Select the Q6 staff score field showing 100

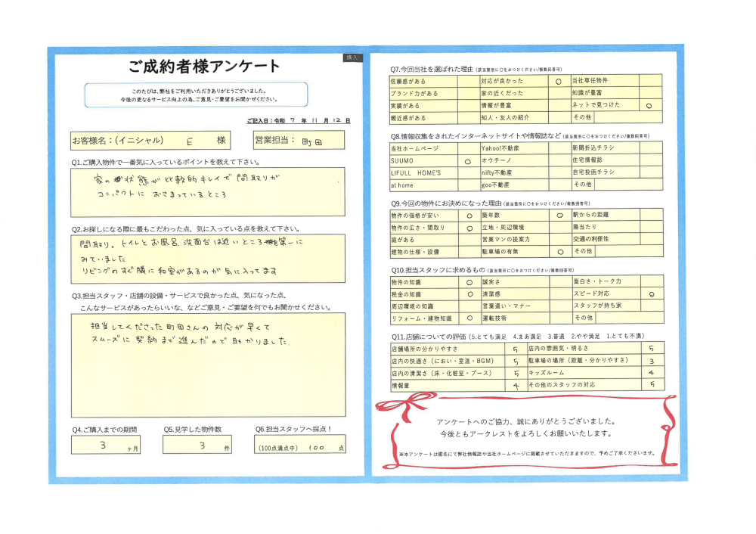coord(299,446)
